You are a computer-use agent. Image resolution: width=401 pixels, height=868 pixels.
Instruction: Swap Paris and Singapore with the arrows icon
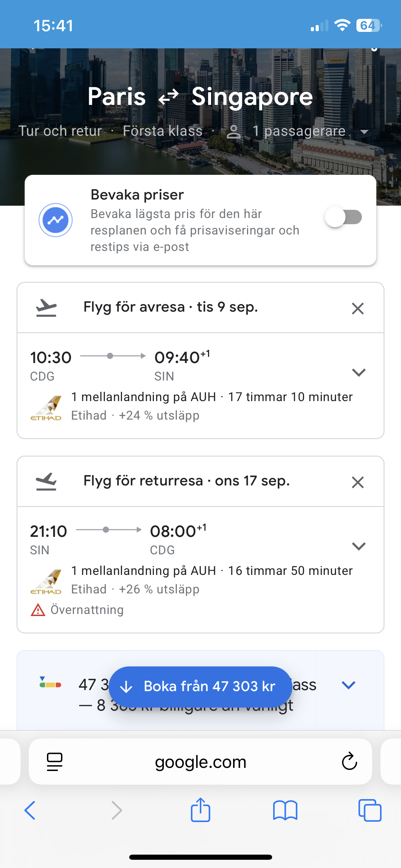pyautogui.click(x=169, y=97)
